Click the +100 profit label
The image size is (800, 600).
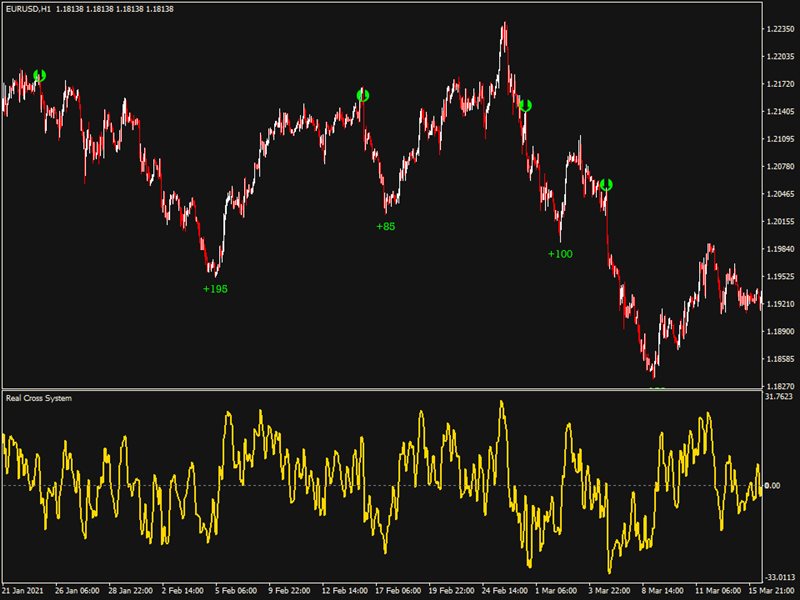click(x=560, y=254)
